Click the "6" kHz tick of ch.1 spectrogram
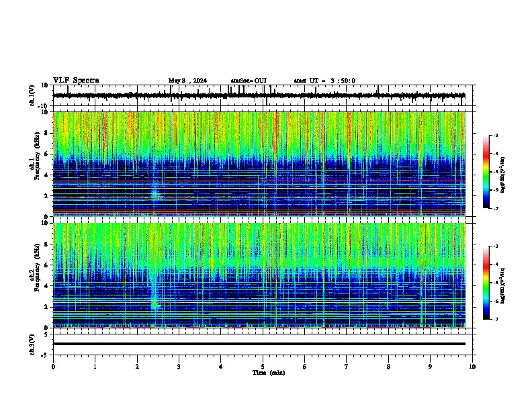The height and width of the screenshot is (411, 532). 47,154
